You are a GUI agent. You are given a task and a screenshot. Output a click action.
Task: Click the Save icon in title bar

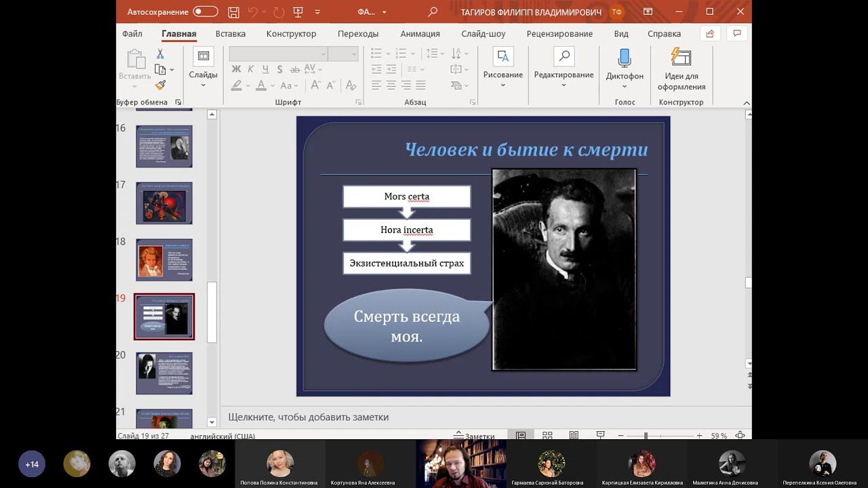[233, 12]
